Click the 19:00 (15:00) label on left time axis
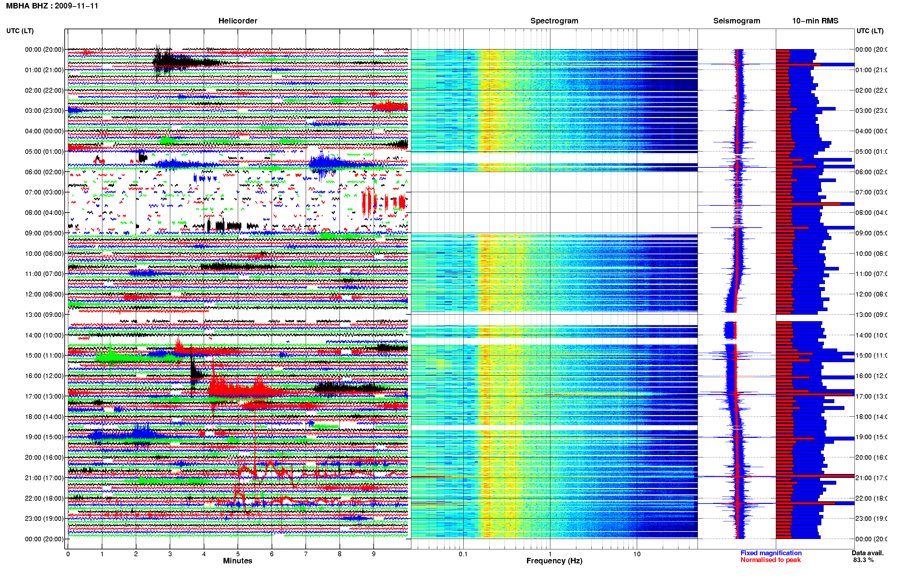Viewport: 924px width, 578px height. pos(44,437)
